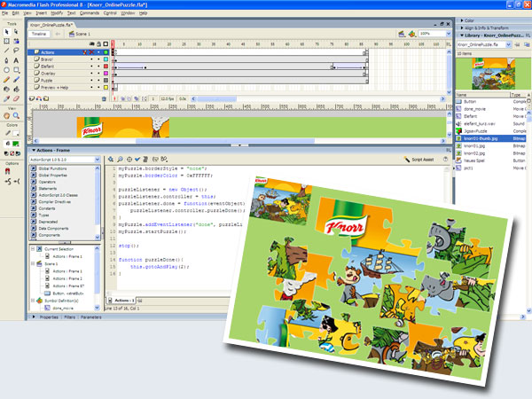Click show all layers as outlines header
The image size is (532, 399).
click(106, 44)
